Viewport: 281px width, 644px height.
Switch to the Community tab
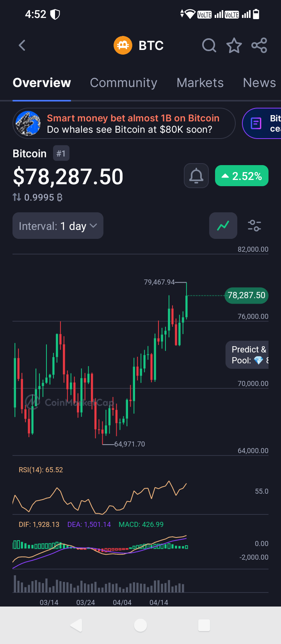tap(123, 83)
